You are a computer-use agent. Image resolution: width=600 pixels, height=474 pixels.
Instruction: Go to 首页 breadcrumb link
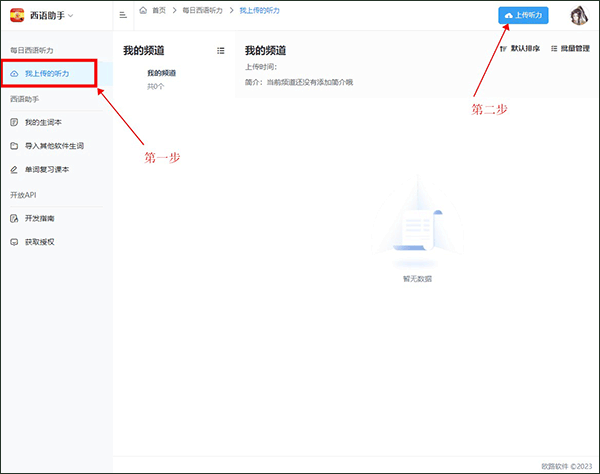pos(159,10)
